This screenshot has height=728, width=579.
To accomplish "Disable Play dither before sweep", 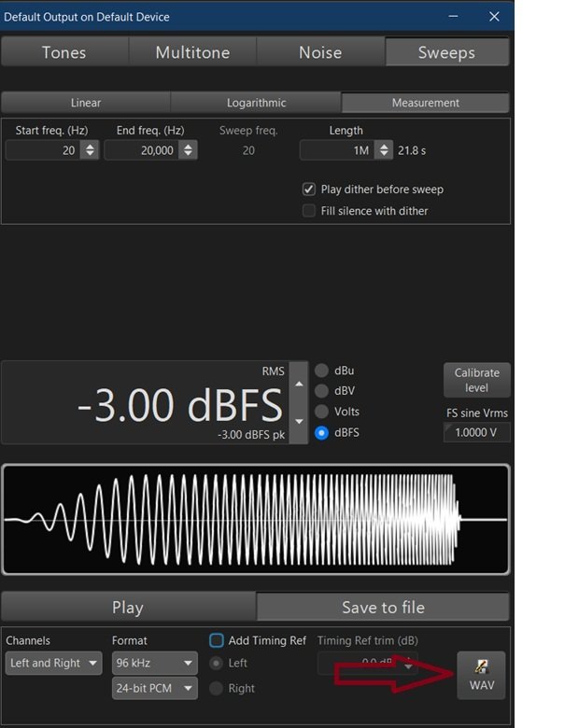I will click(309, 189).
